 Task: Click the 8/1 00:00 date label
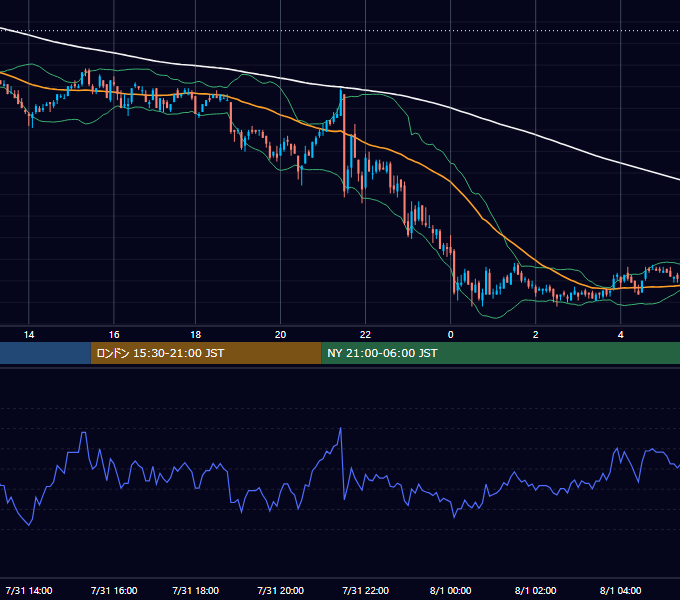(x=451, y=590)
